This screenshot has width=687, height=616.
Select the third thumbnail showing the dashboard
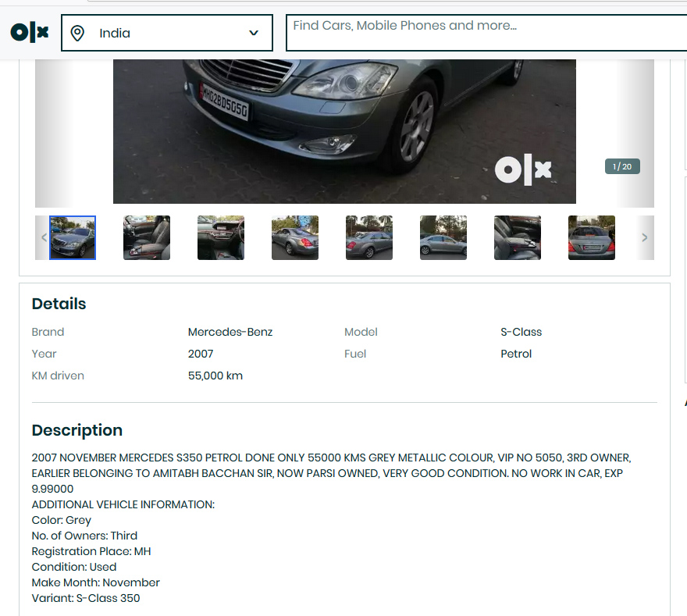[x=221, y=237]
